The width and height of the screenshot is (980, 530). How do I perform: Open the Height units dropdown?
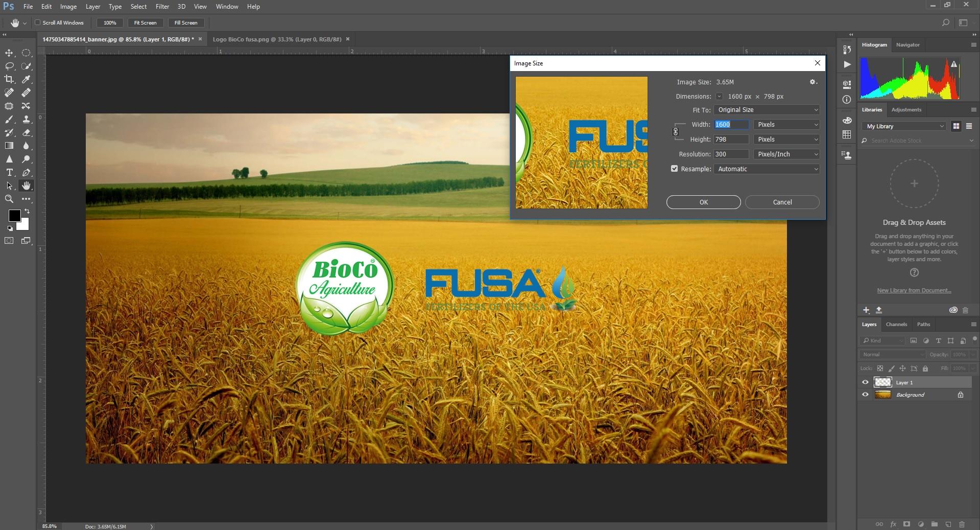coord(786,140)
